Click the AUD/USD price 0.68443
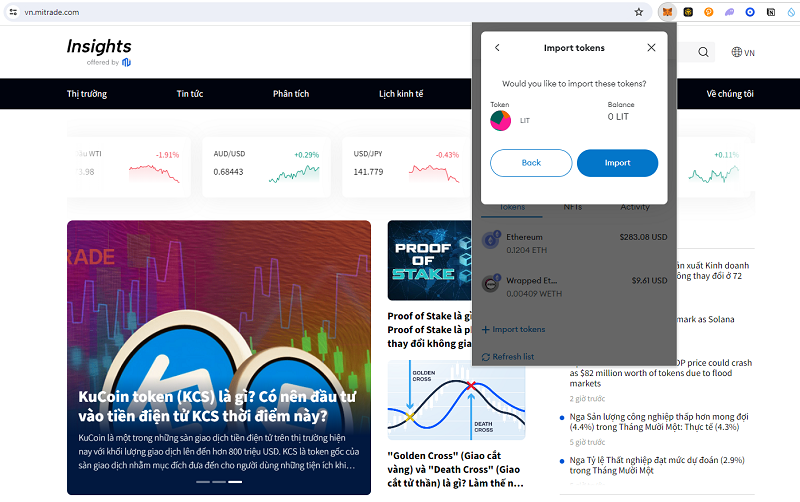The width and height of the screenshot is (800, 502). tap(228, 172)
